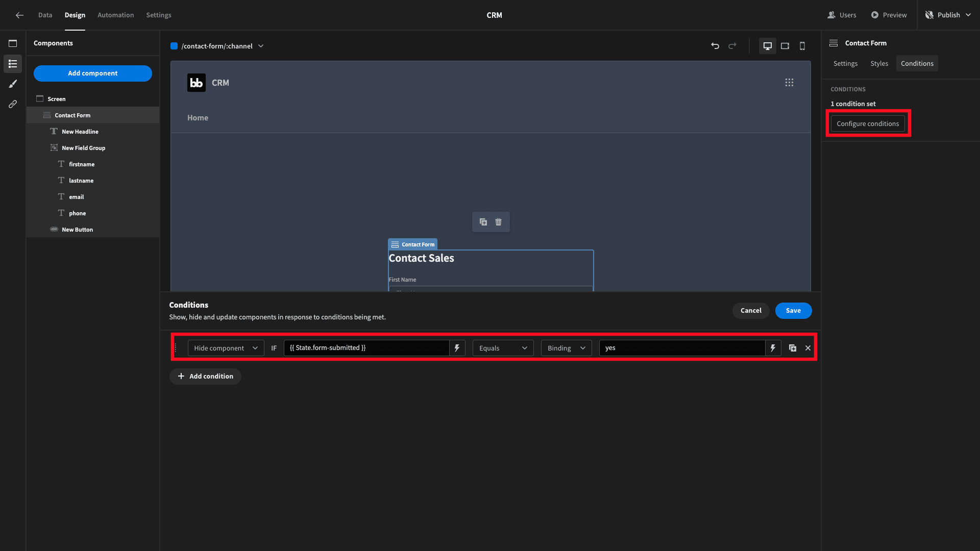Select the lastname field in the tree
This screenshot has height=551, width=980.
coord(93,181)
